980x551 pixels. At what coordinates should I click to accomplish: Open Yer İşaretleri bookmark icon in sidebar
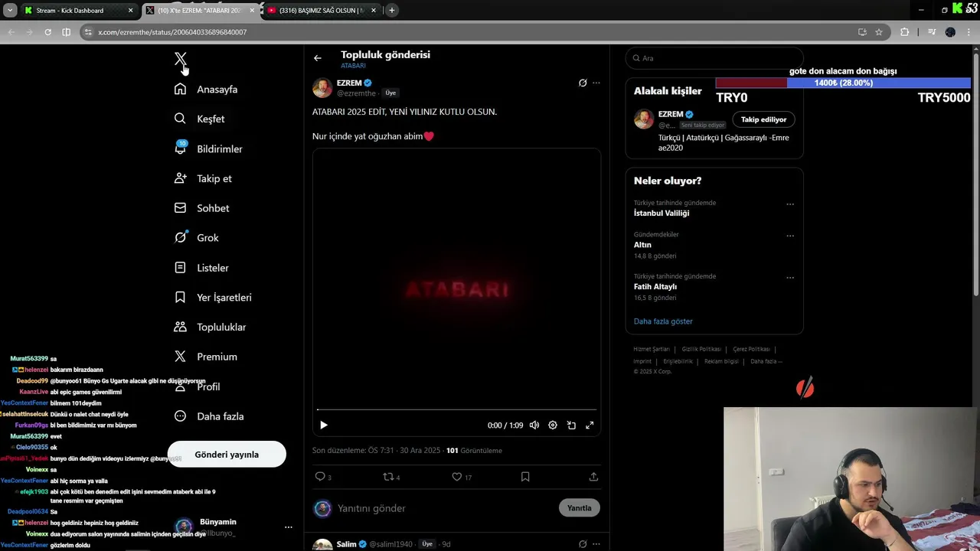click(180, 297)
